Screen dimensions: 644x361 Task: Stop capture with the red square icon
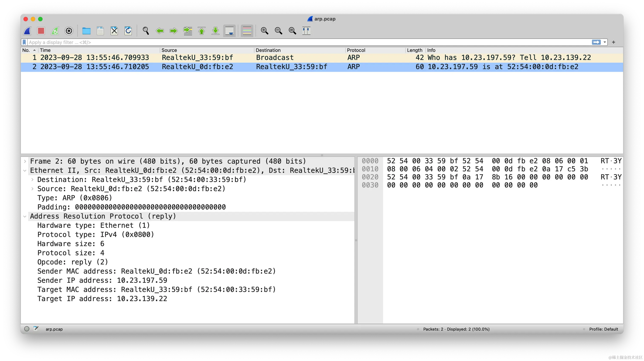coord(41,31)
